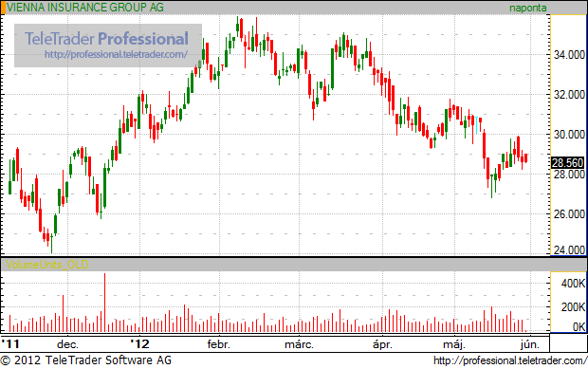Click the current price tag 28.560

[568, 163]
